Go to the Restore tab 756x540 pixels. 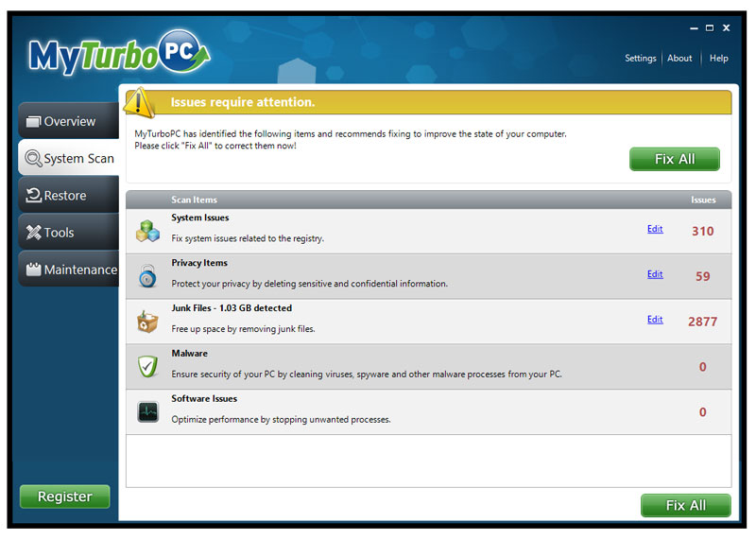(x=66, y=196)
